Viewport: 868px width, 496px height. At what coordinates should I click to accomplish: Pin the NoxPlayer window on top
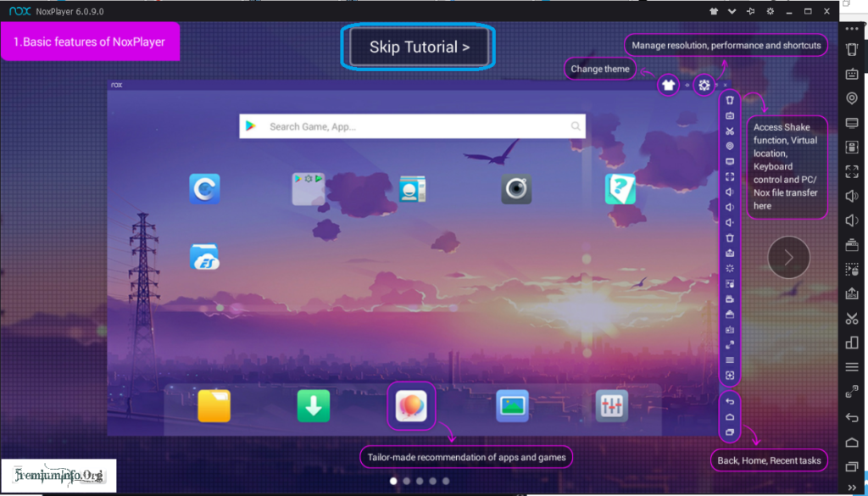[751, 11]
